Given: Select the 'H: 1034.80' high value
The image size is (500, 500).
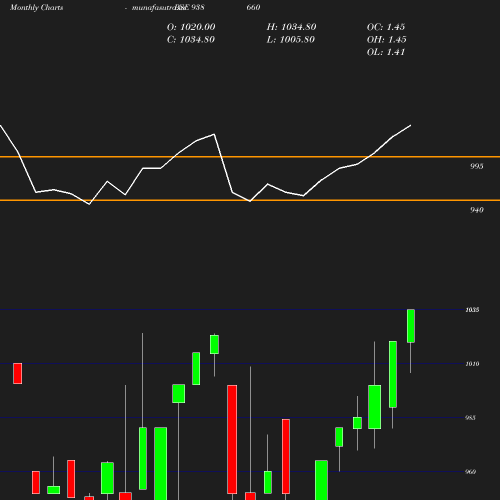Looking at the screenshot, I should [291, 27].
